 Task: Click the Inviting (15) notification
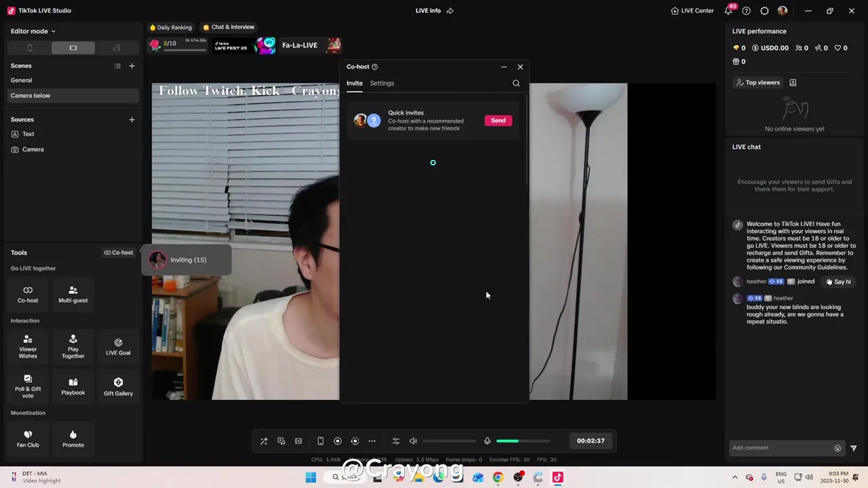tap(186, 260)
